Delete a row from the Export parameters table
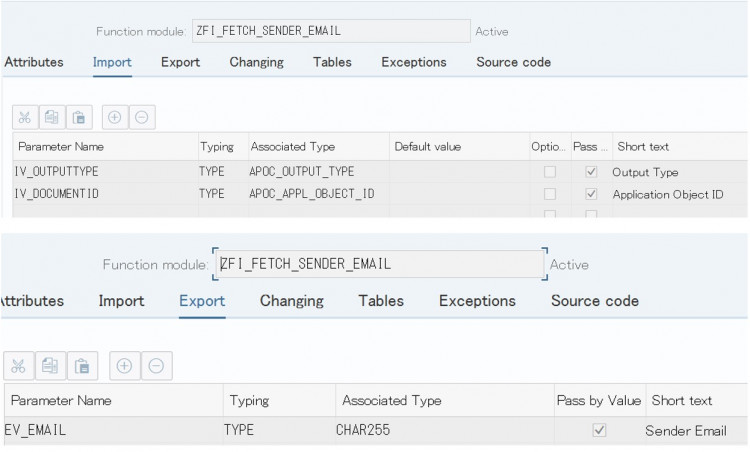The image size is (750, 452). [x=156, y=366]
